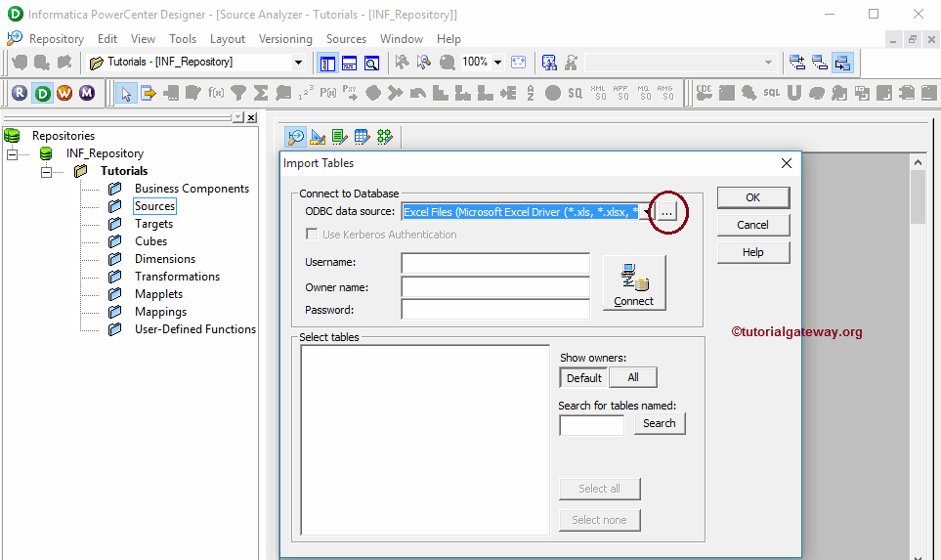This screenshot has height=560, width=941.
Task: Click the OK button in Import Tables
Action: tap(752, 197)
